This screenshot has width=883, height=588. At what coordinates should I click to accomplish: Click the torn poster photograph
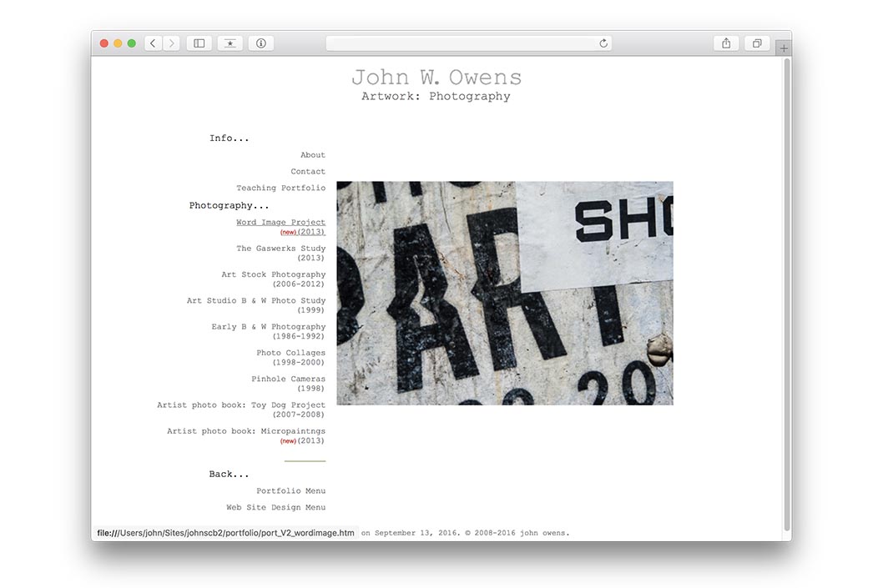point(505,293)
